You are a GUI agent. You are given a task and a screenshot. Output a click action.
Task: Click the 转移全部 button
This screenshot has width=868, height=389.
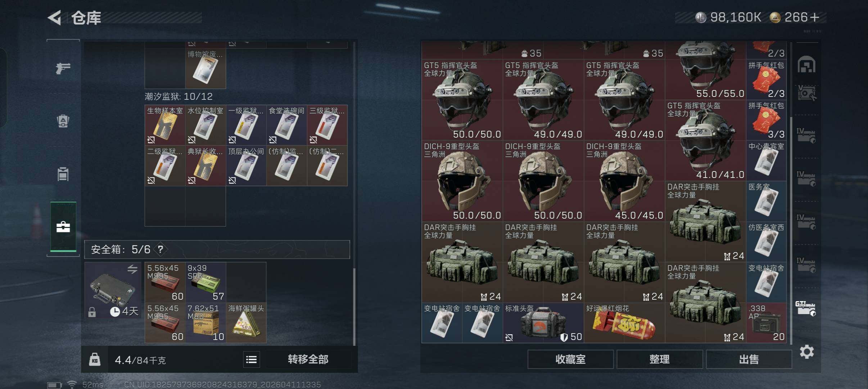click(x=308, y=359)
